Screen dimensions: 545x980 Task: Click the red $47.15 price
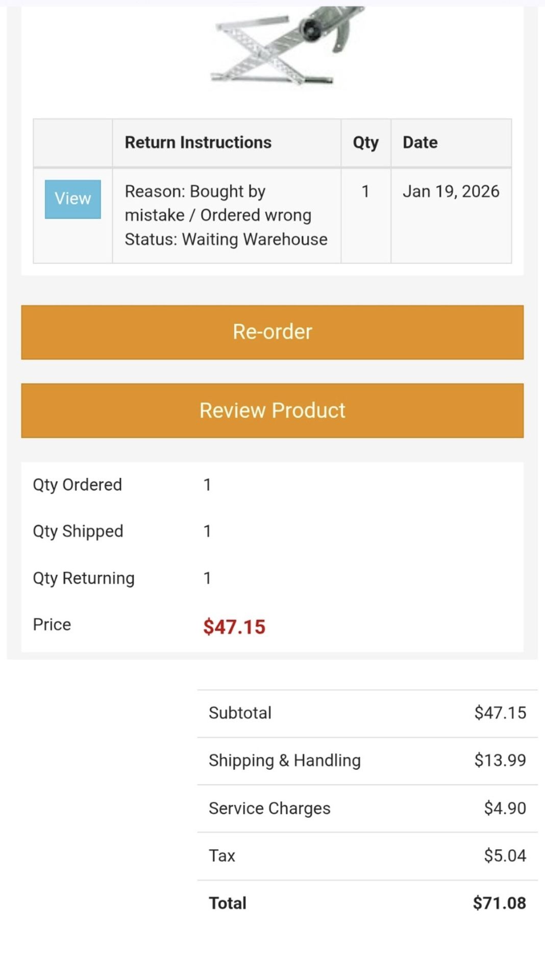(234, 627)
